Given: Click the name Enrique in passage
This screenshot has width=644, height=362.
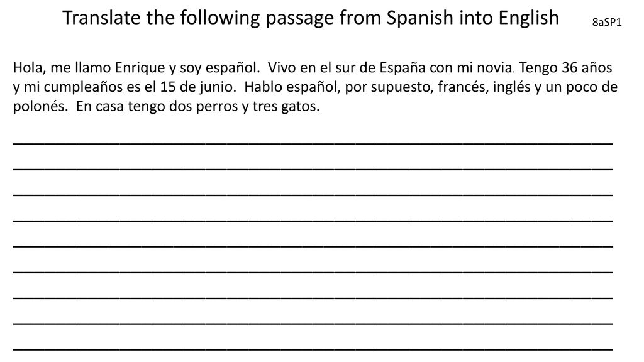Looking at the screenshot, I should click(x=140, y=68).
